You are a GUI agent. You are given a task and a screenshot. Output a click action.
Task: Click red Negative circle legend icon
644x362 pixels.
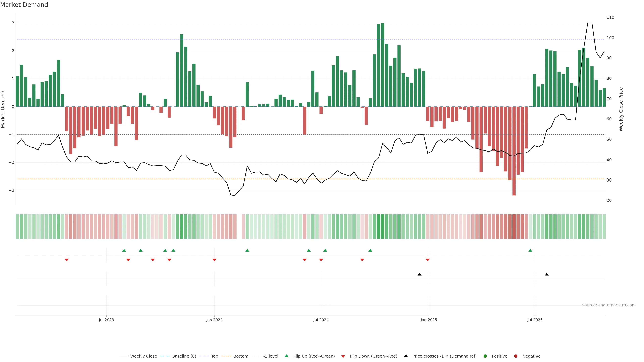pos(516,356)
